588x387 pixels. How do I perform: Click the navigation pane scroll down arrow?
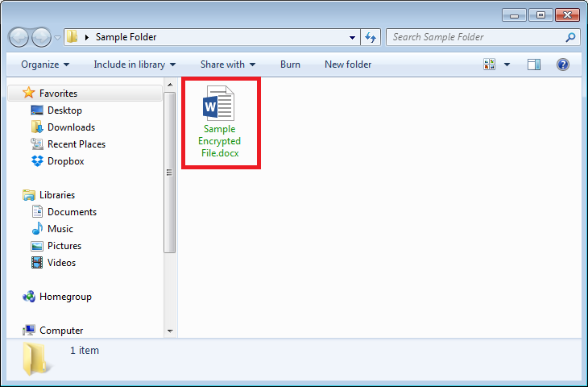[x=169, y=331]
